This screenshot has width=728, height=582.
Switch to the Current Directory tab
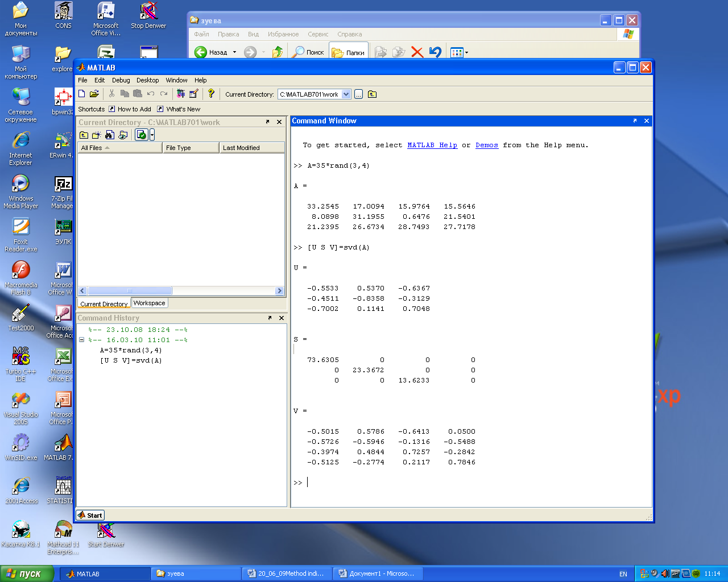coord(104,304)
